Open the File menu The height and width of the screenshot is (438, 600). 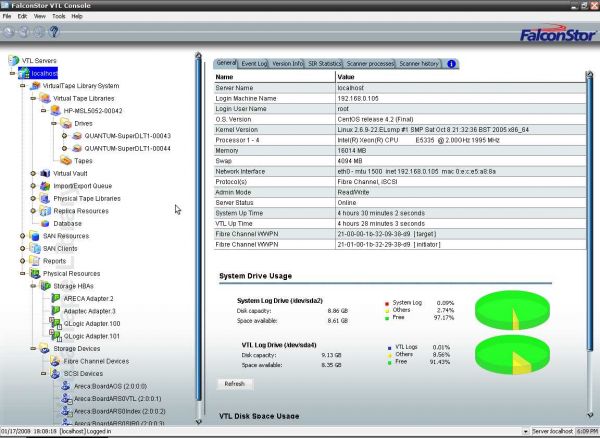coord(7,16)
